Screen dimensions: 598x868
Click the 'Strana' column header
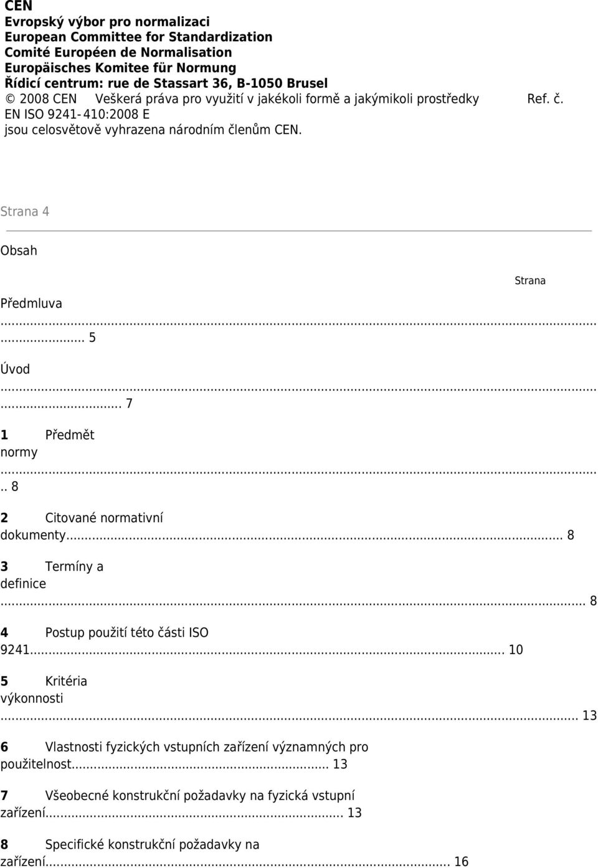530,280
